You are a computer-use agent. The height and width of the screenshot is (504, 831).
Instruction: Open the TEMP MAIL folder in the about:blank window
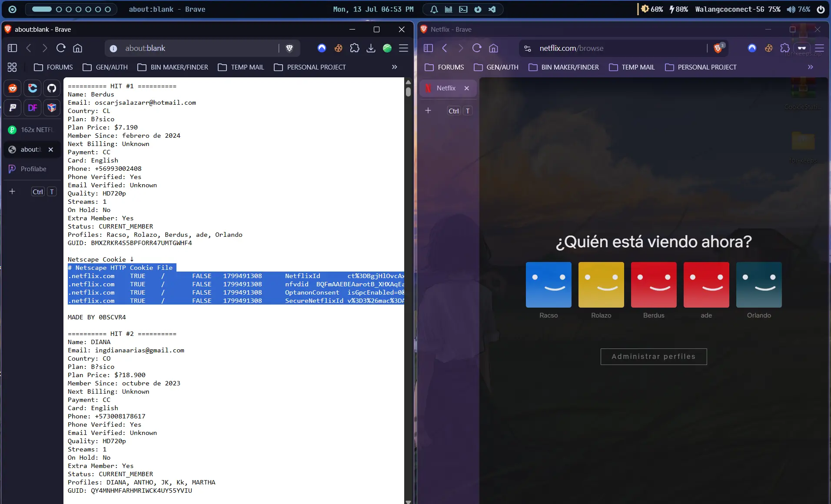pyautogui.click(x=241, y=67)
